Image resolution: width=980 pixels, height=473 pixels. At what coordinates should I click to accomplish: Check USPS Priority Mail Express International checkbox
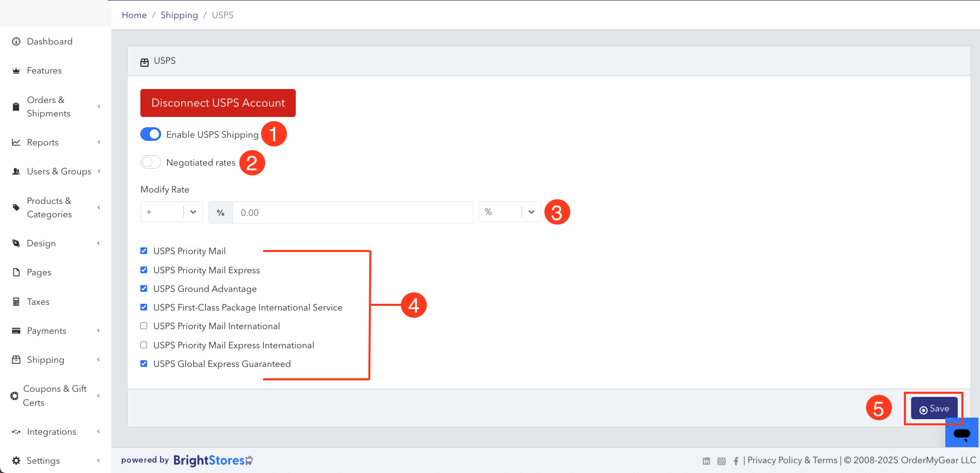(144, 345)
